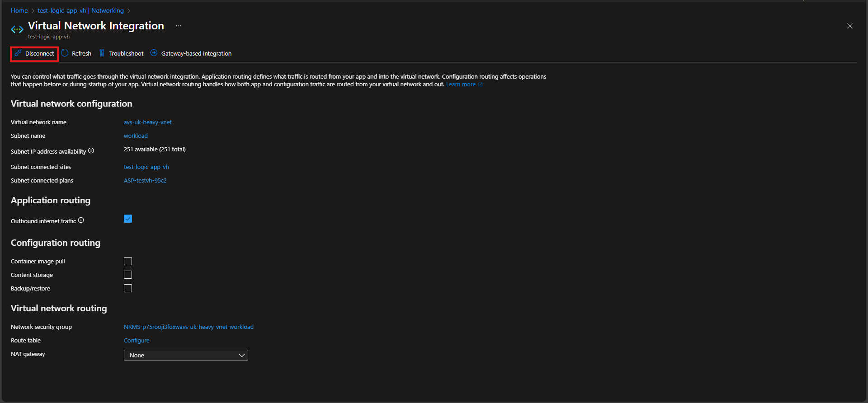Click Configure route table link
The image size is (868, 403).
point(137,341)
